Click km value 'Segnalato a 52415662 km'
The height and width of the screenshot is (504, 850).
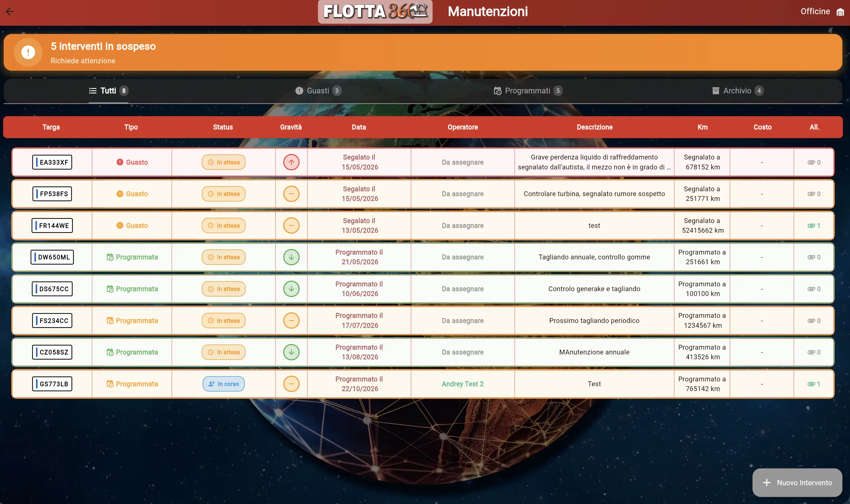tap(703, 226)
